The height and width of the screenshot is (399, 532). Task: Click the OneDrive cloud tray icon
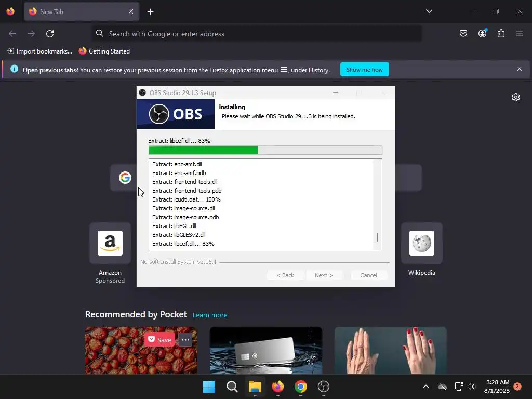[443, 387]
